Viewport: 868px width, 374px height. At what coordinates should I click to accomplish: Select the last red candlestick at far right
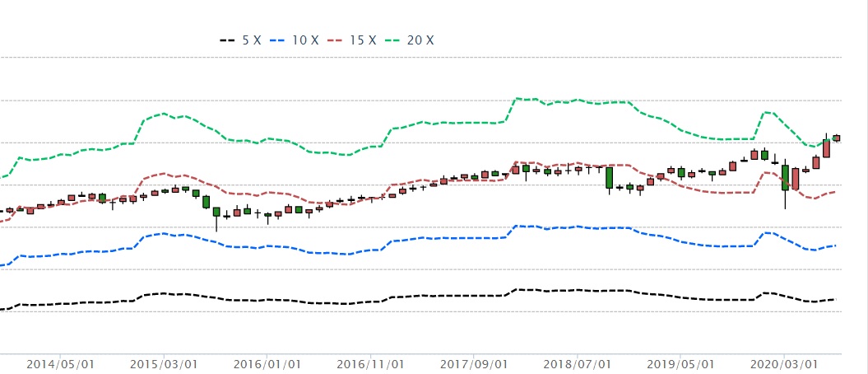[x=837, y=138]
